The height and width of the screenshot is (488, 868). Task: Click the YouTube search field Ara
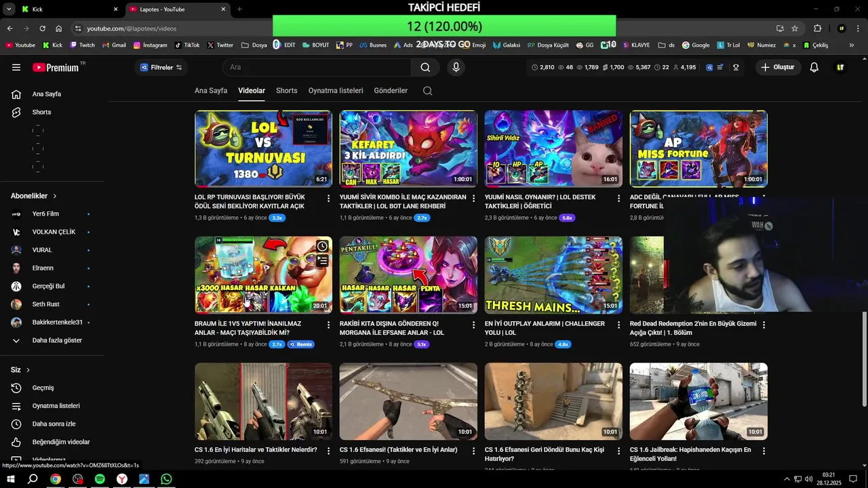tap(317, 67)
